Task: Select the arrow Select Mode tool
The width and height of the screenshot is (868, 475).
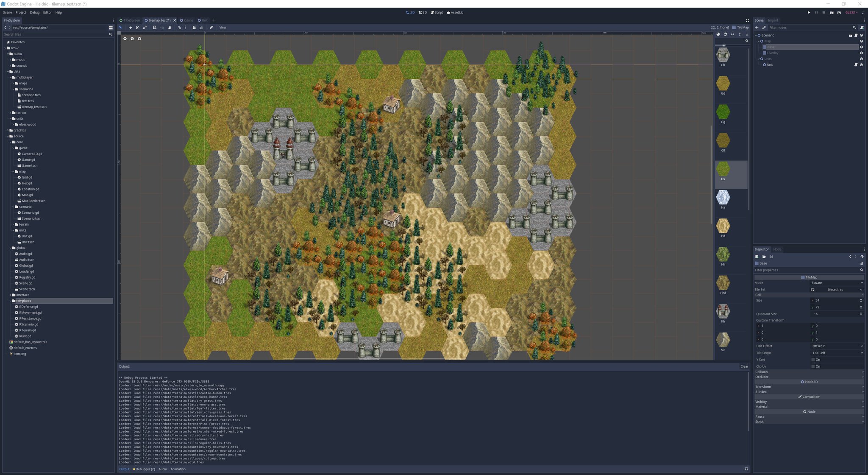Action: click(x=120, y=27)
